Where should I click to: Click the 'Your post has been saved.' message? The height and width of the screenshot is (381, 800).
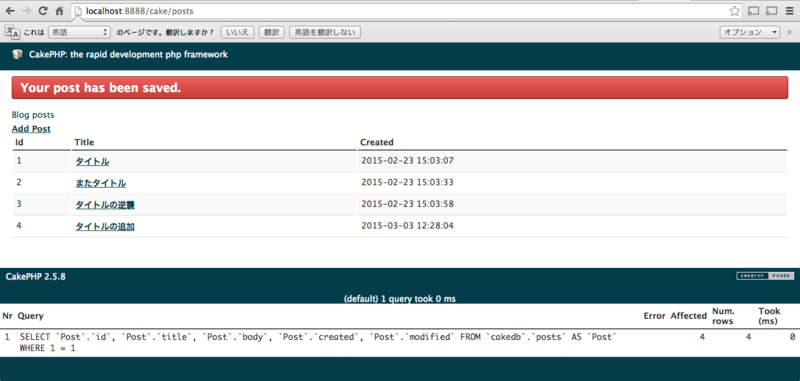coord(399,88)
